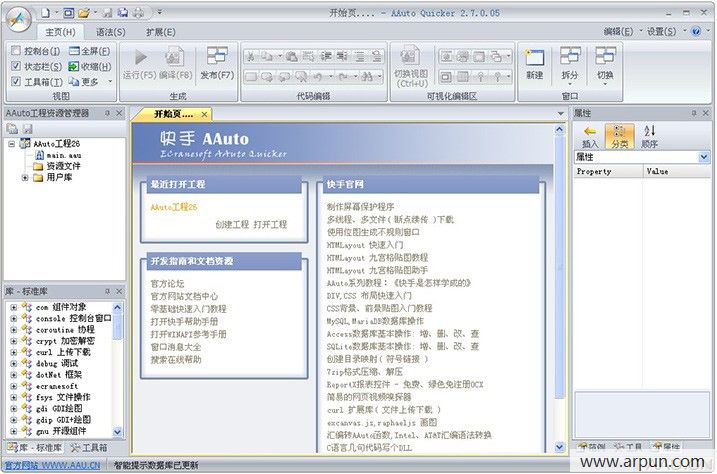Screen dimensions: 717x474
Task: Open the 官方论坛 link
Action: click(167, 283)
